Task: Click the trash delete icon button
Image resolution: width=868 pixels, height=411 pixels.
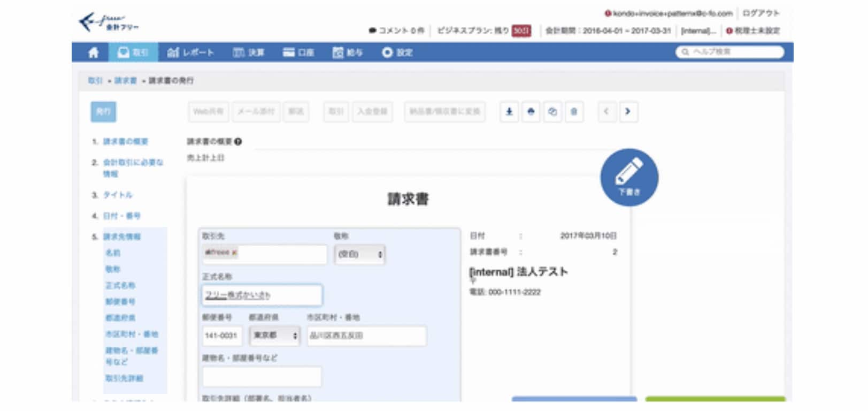Action: [x=574, y=111]
